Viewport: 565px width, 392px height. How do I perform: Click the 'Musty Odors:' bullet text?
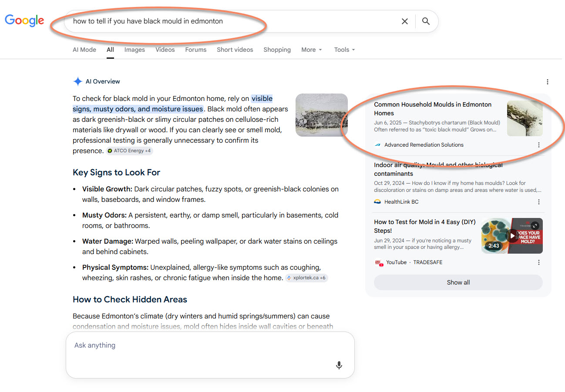pyautogui.click(x=104, y=215)
